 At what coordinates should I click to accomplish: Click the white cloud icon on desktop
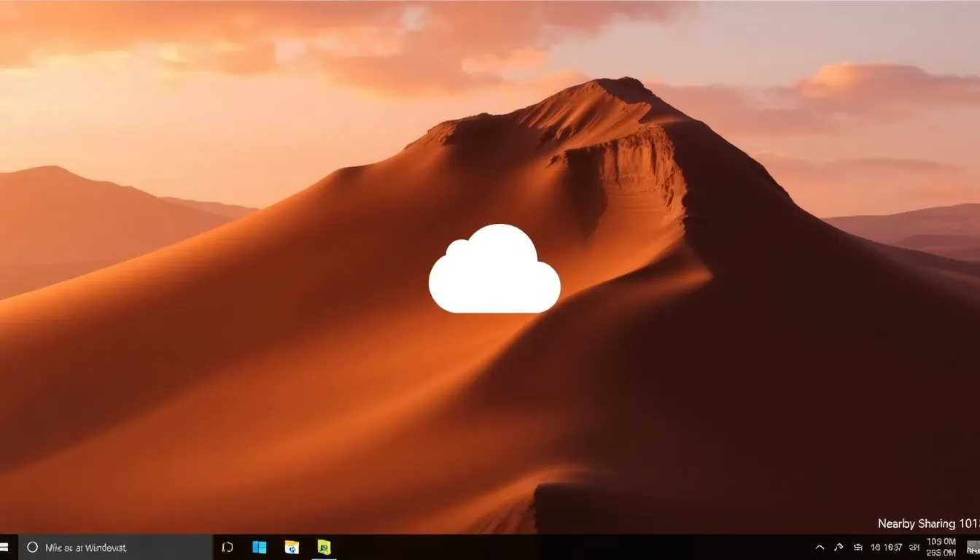(494, 269)
